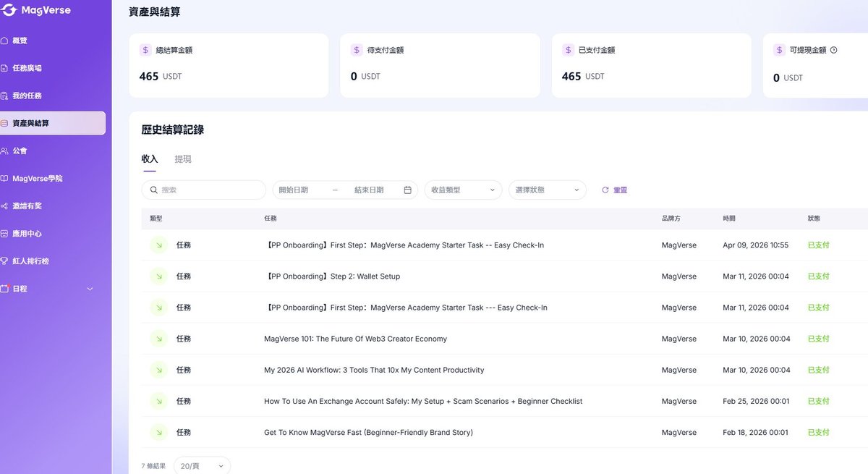Click task 'Step 2: Wallet Setup'
Image resolution: width=868 pixels, height=474 pixels.
tap(332, 276)
